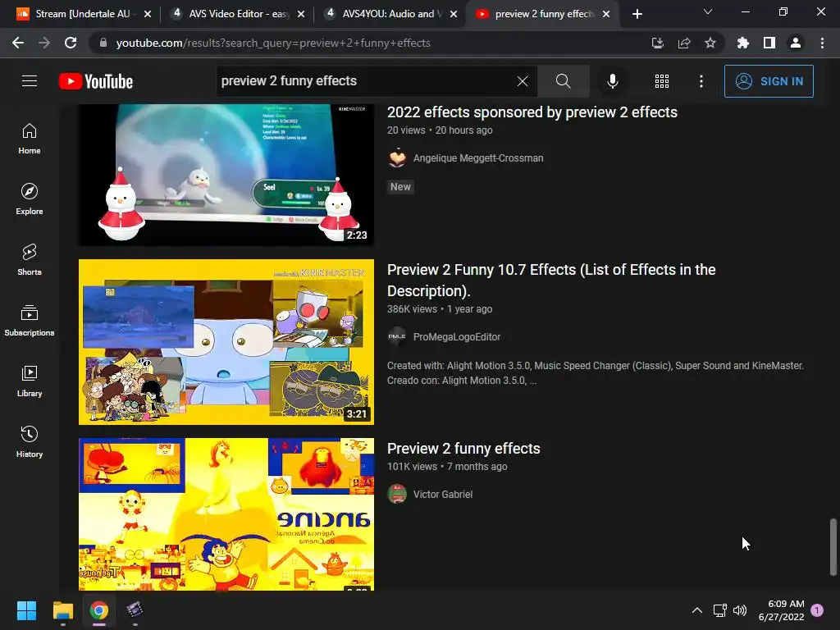Screen dimensions: 840x630
Task: Open the Chrome three-dot menu
Action: tap(822, 43)
